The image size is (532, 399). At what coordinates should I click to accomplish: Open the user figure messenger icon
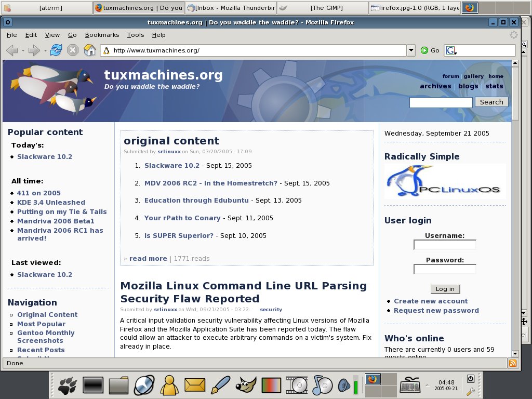169,385
